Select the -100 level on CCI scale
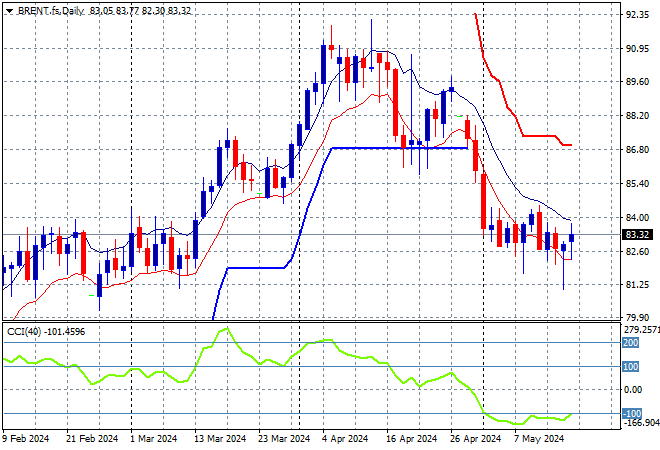660x450 pixels. coord(632,414)
